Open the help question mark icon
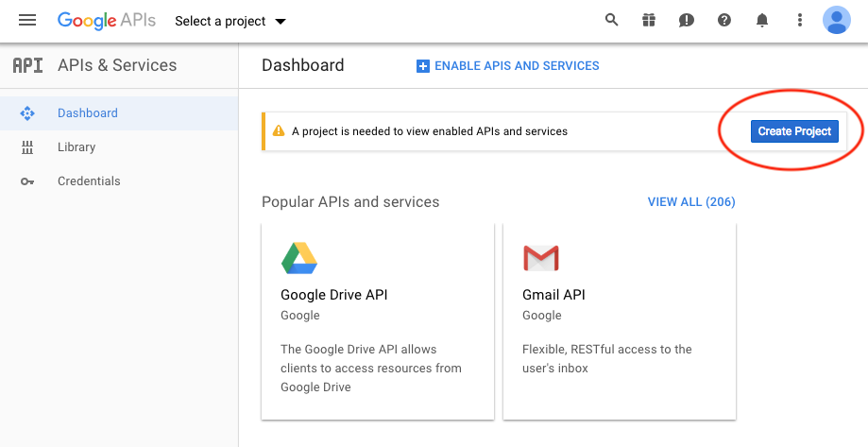 click(x=724, y=20)
